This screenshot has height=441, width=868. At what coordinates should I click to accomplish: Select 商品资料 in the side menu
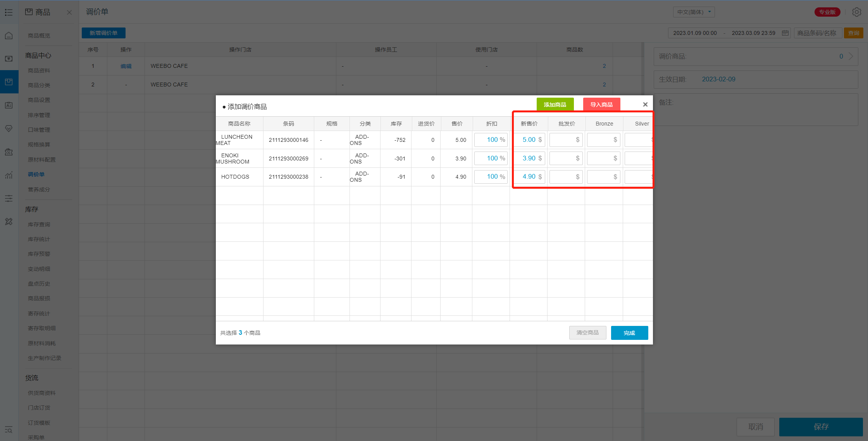(39, 71)
